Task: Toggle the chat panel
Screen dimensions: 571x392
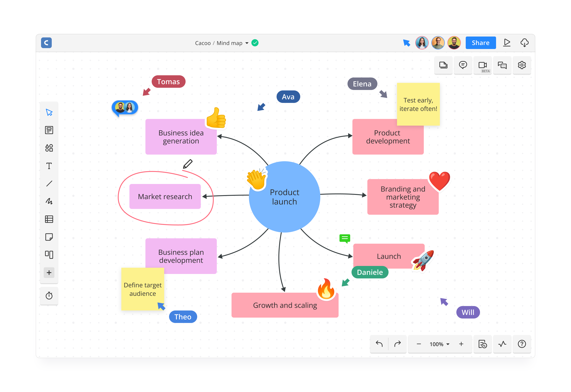Action: click(x=502, y=65)
